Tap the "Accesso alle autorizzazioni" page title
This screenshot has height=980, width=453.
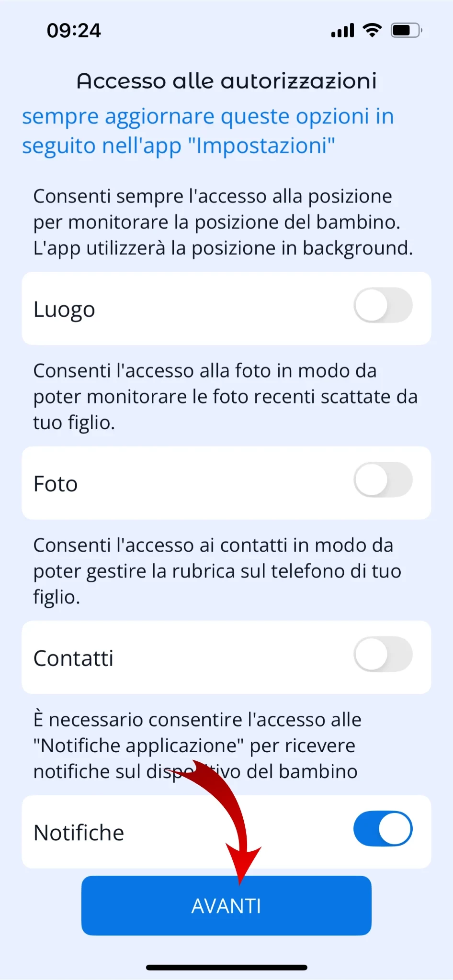226,81
